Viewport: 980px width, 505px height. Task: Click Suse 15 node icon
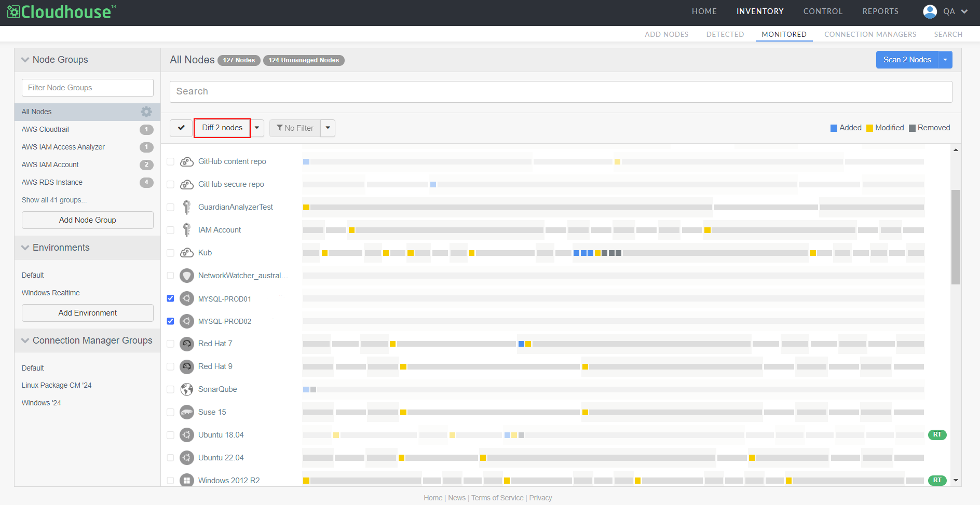pyautogui.click(x=187, y=412)
